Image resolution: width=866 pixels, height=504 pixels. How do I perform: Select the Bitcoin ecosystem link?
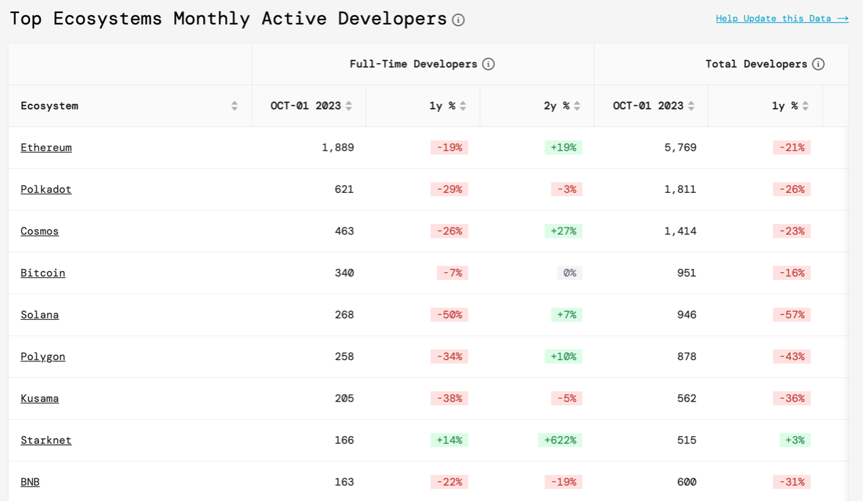click(43, 273)
